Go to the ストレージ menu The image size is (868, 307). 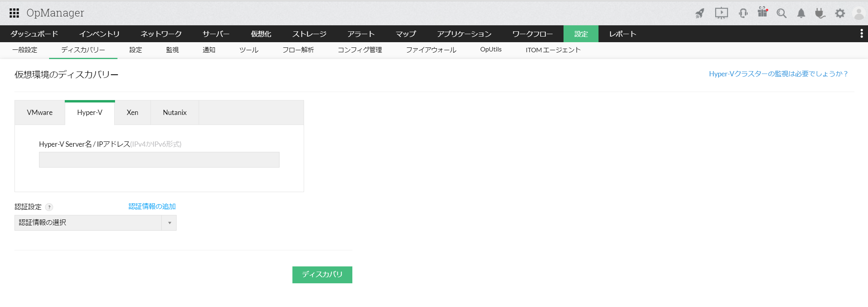tap(309, 34)
